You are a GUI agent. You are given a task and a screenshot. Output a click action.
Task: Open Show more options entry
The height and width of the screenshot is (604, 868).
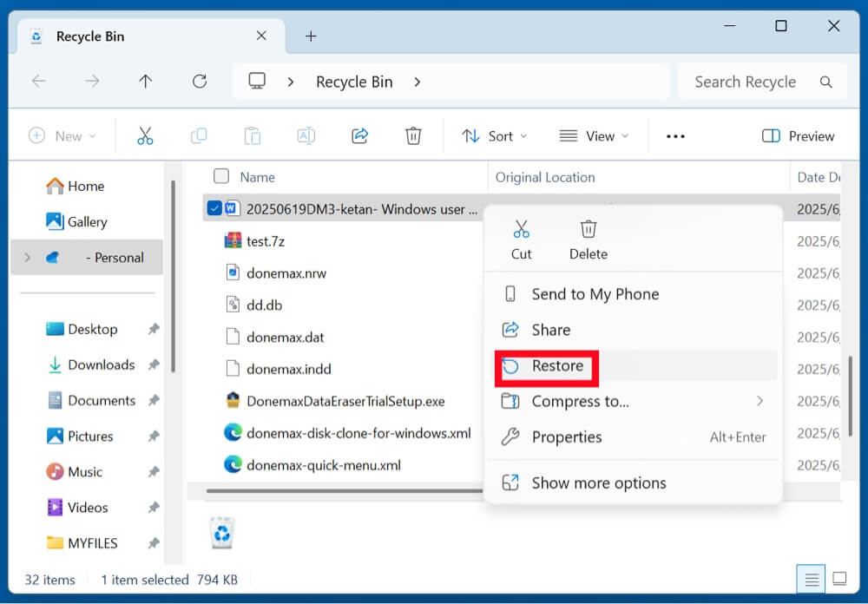[x=599, y=483]
